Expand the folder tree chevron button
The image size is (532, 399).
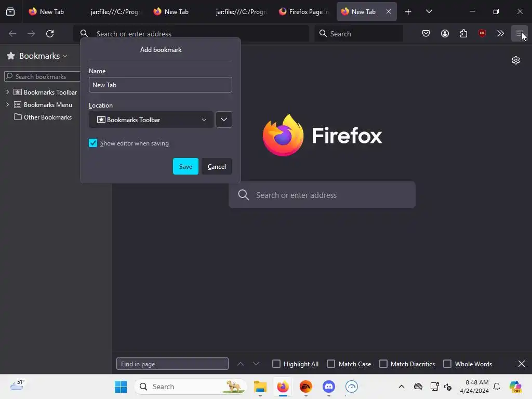coord(224,119)
